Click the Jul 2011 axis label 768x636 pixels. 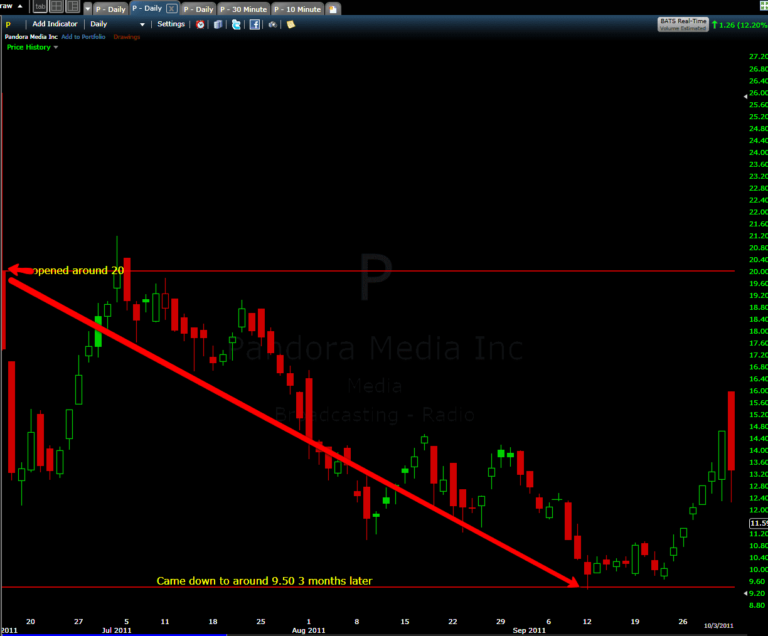coord(117,630)
